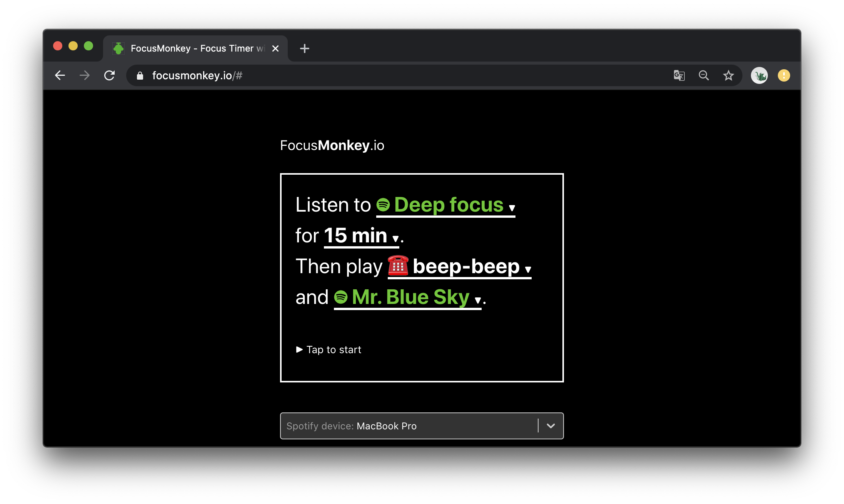Viewport: 844px width, 504px height.
Task: Click the yellow update alert icon
Action: (x=784, y=75)
